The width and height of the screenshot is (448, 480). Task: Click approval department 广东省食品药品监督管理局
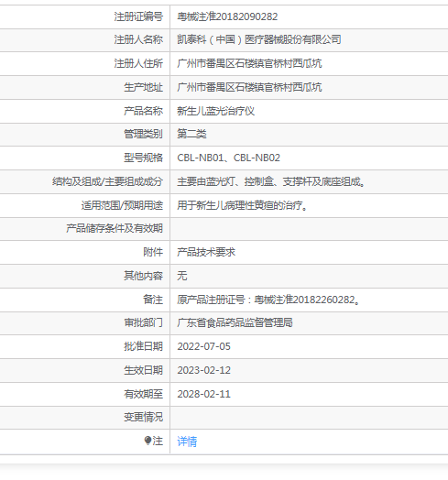[x=235, y=322]
